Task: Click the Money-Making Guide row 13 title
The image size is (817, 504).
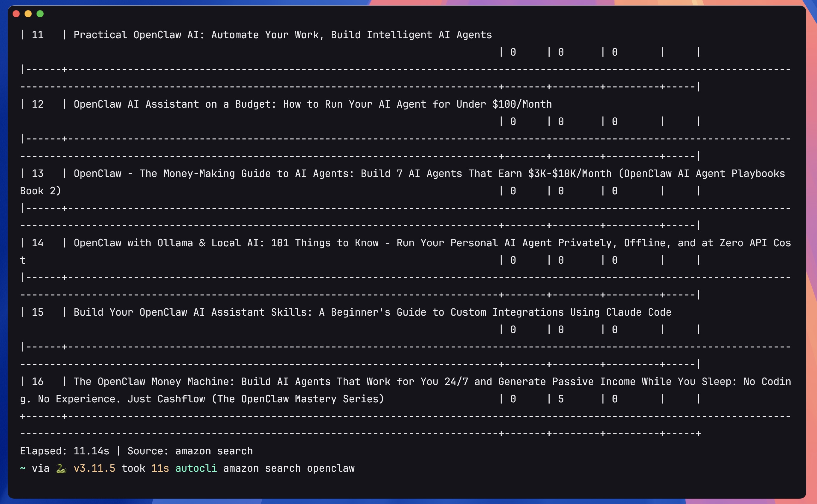Action: (429, 173)
